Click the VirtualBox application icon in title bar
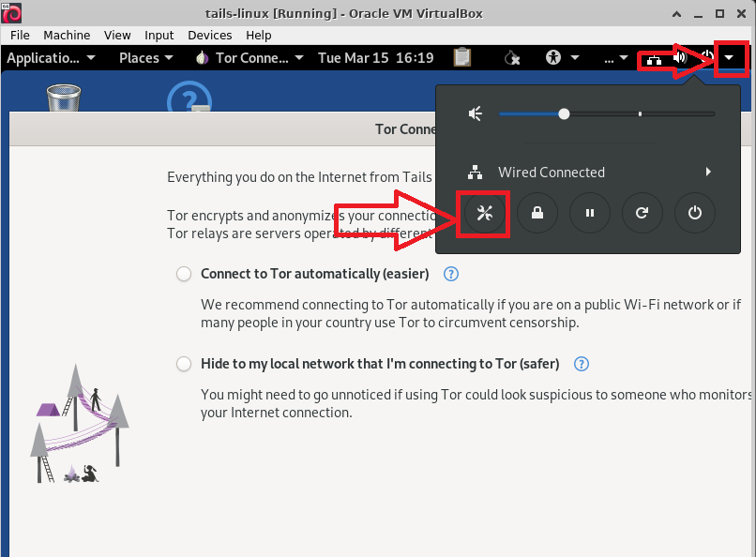The width and height of the screenshot is (756, 557). [x=11, y=13]
